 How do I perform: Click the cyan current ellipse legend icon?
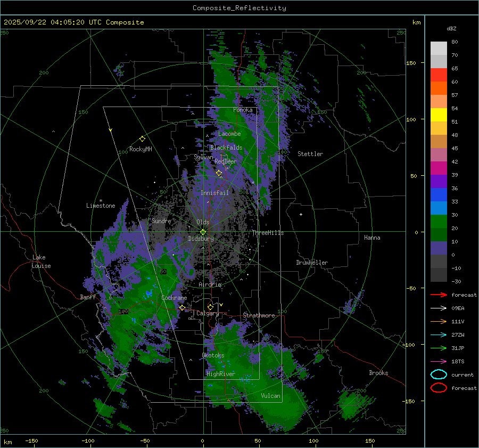(439, 374)
